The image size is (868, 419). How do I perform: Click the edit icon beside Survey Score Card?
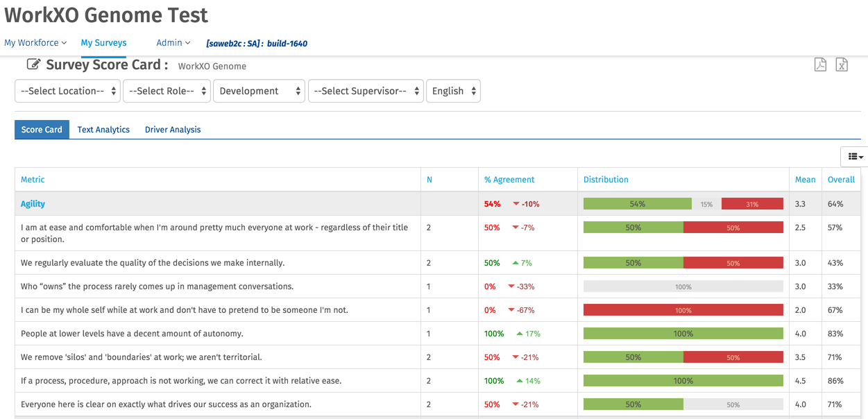[x=33, y=65]
